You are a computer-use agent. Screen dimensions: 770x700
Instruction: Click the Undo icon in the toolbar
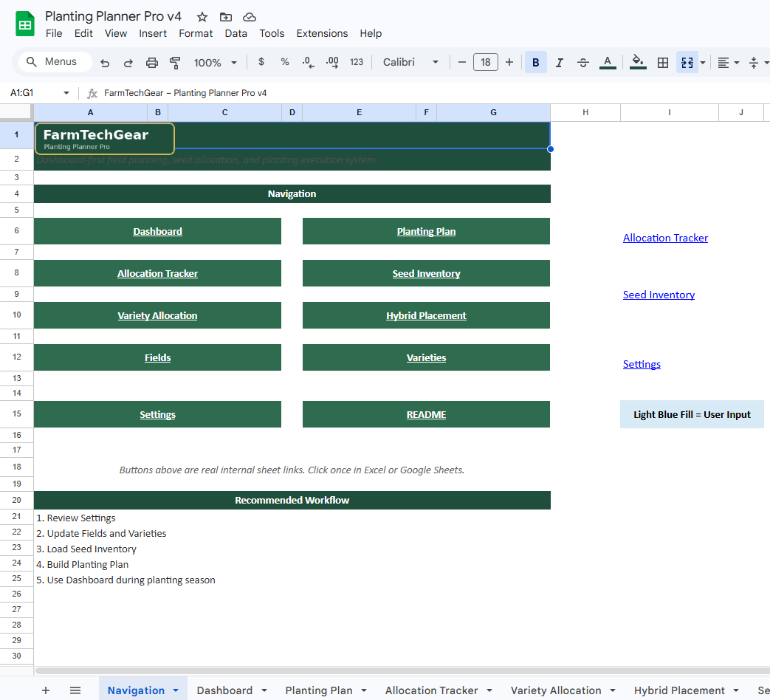tap(106, 62)
